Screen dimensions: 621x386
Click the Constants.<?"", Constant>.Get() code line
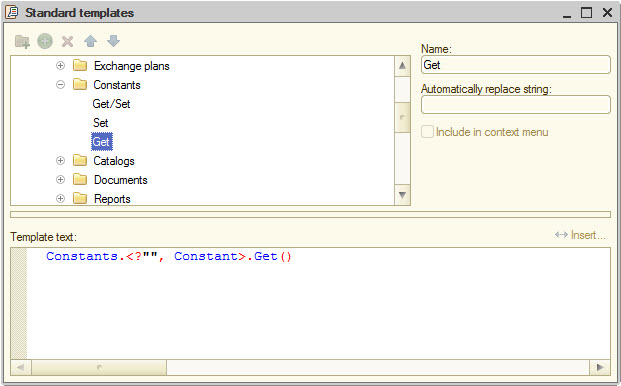coord(169,257)
